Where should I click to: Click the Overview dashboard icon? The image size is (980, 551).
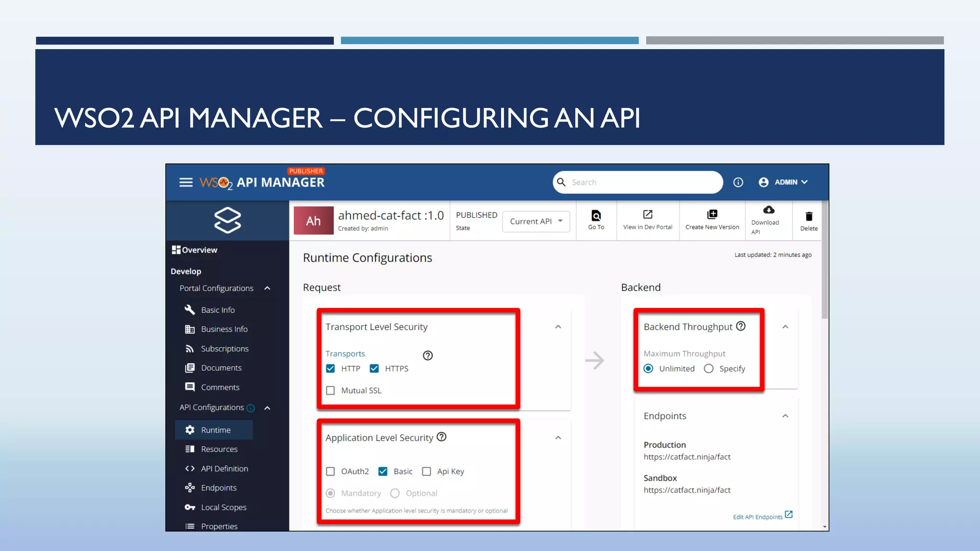point(176,250)
